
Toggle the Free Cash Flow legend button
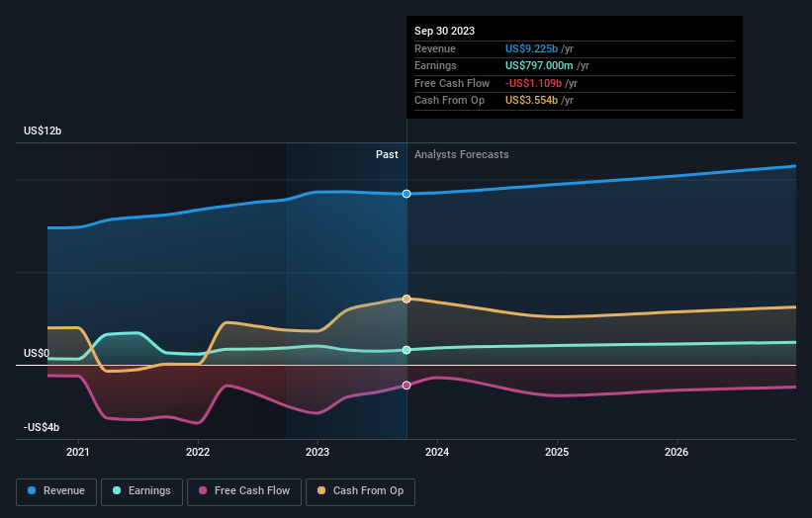[x=244, y=491]
